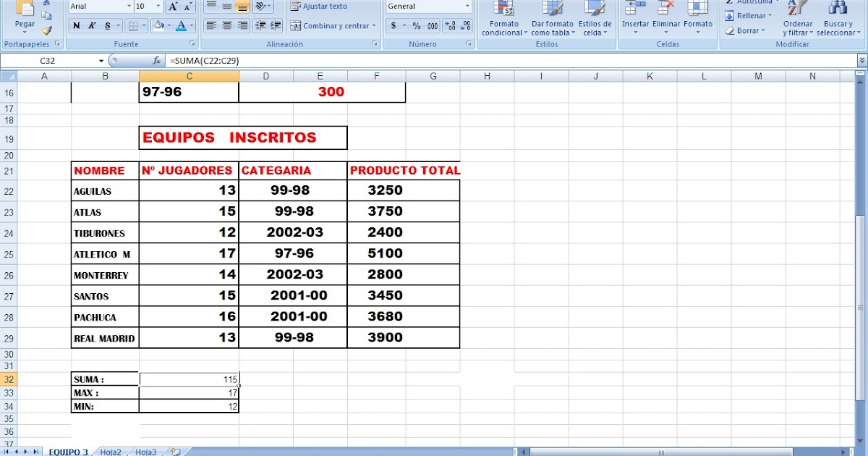The width and height of the screenshot is (868, 456).
Task: Apply fill color paint bucket
Action: coord(158,26)
